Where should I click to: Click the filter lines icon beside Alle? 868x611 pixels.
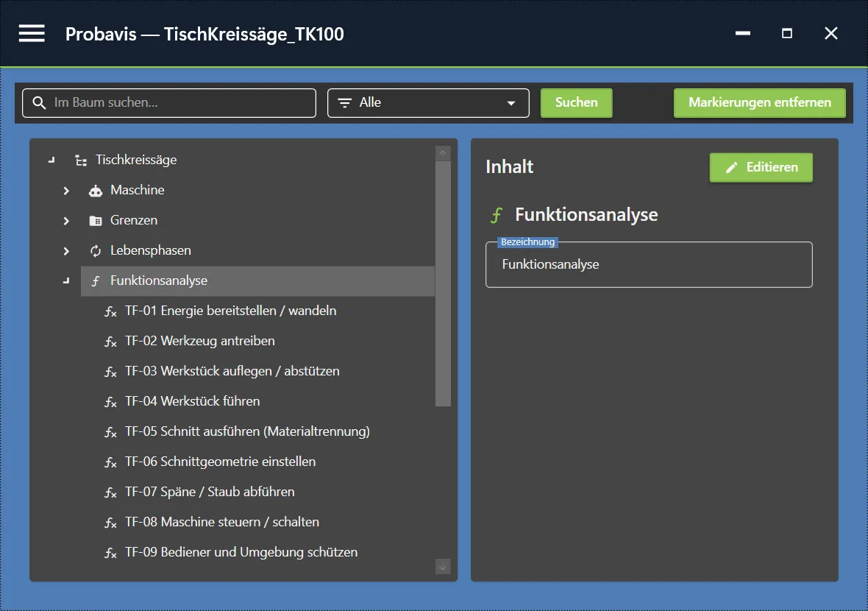(x=345, y=102)
